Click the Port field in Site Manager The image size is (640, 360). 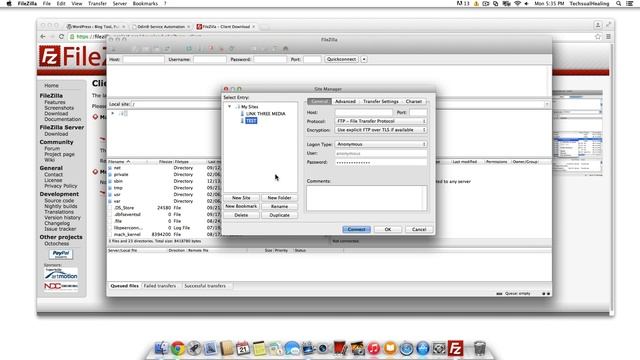(418, 112)
